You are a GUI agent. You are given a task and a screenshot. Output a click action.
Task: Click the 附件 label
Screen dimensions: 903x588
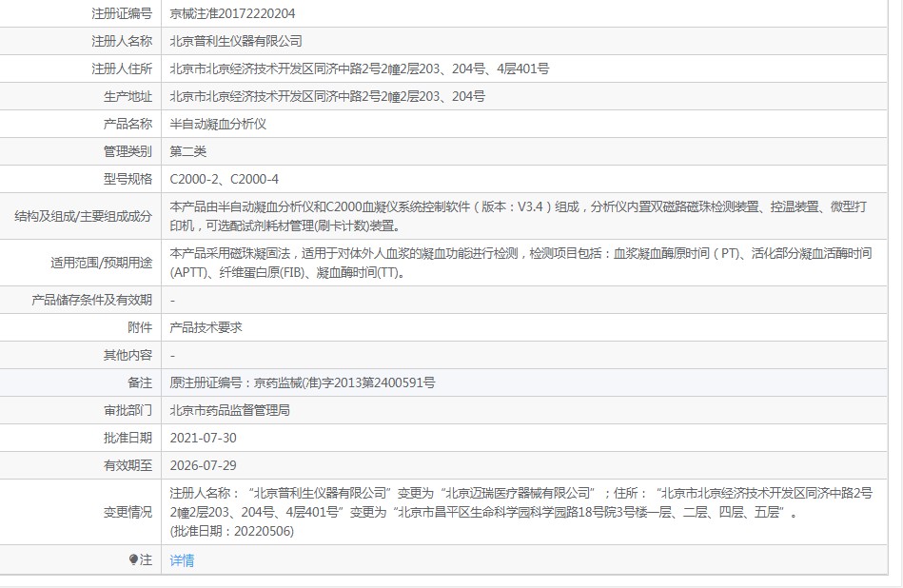(x=140, y=327)
